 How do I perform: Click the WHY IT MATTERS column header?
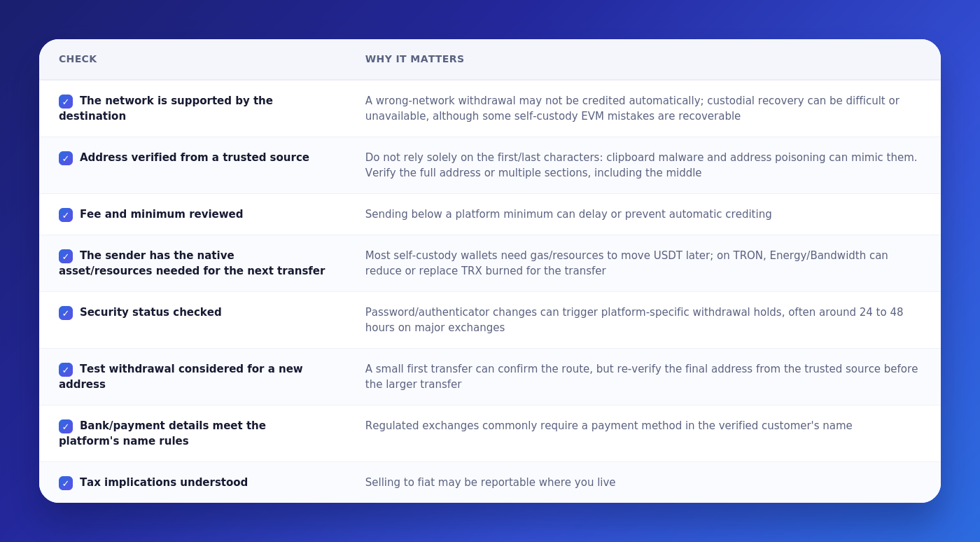tap(414, 59)
